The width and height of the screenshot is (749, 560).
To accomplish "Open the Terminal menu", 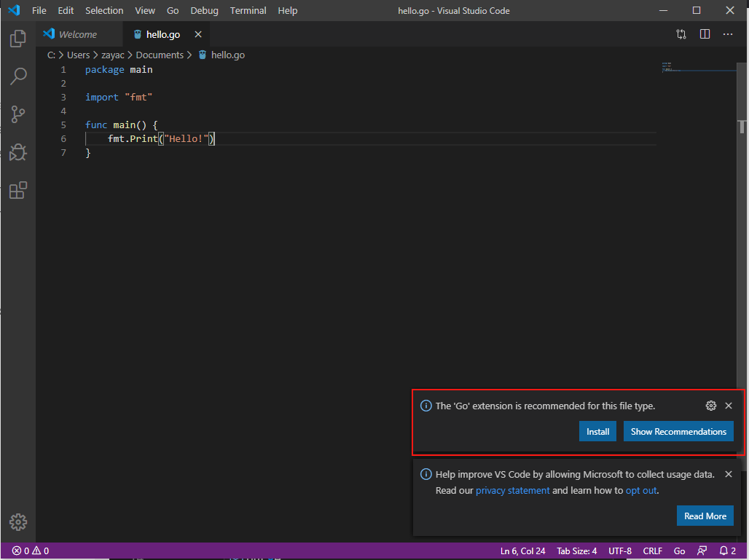I will pyautogui.click(x=248, y=10).
